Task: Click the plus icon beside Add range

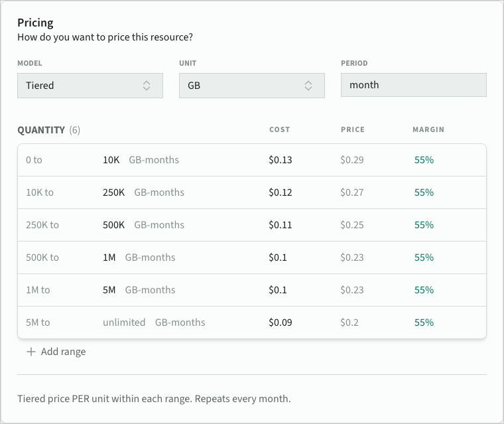Action: 31,352
